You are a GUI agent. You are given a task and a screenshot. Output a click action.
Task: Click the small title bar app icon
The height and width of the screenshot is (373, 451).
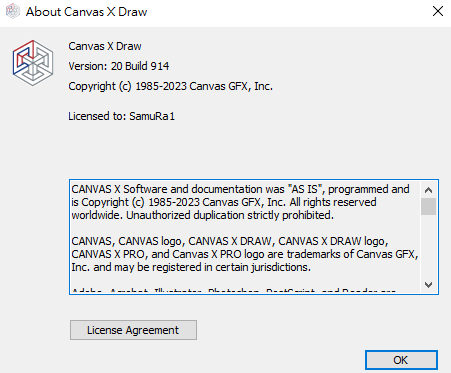(x=13, y=11)
